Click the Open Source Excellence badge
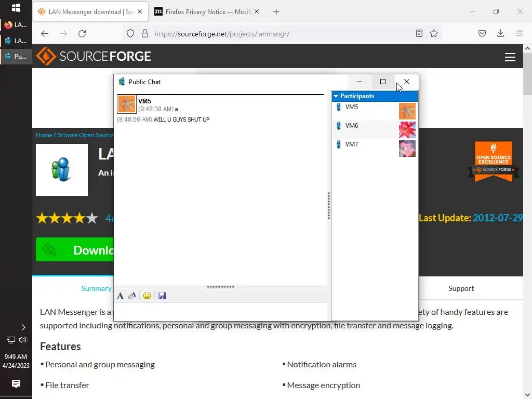This screenshot has height=399, width=532. 494,162
